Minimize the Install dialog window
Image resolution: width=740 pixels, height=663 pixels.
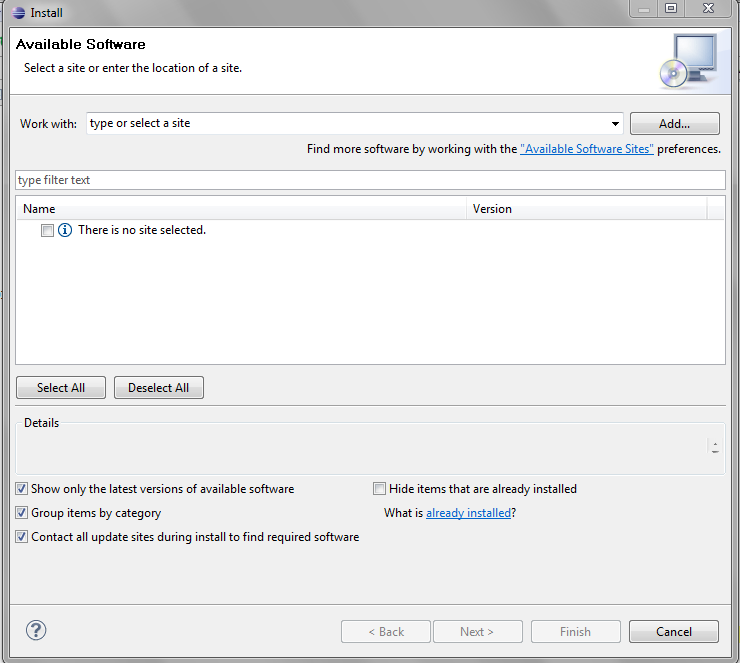(x=644, y=8)
